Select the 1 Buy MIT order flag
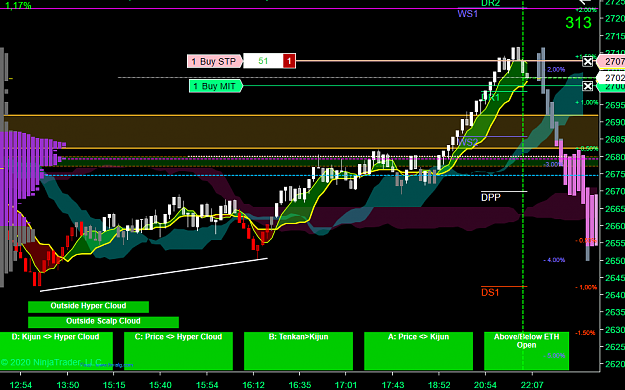The height and width of the screenshot is (390, 625). click(x=216, y=86)
